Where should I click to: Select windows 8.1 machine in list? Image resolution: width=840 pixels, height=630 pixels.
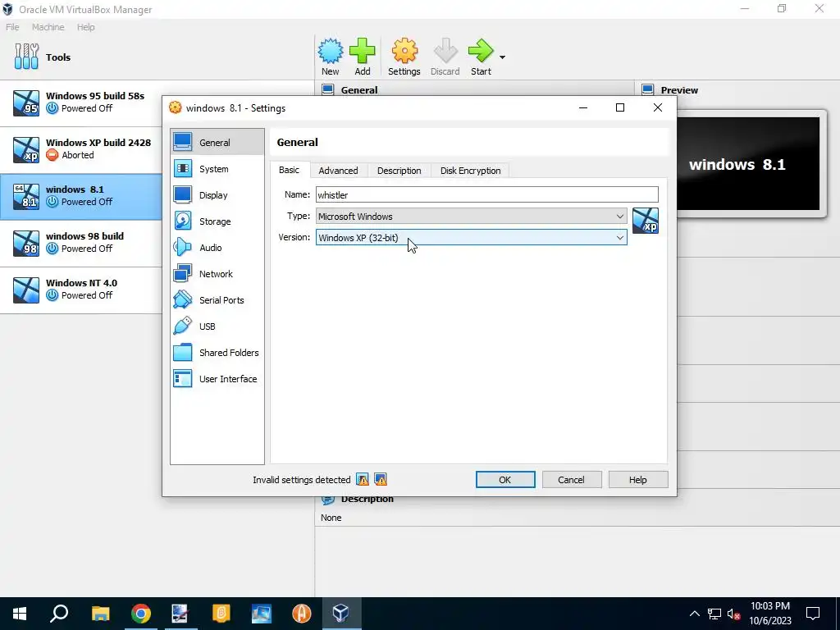coord(80,196)
